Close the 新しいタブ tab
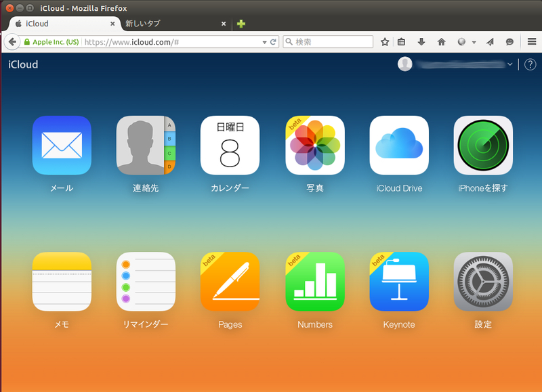 pyautogui.click(x=224, y=24)
